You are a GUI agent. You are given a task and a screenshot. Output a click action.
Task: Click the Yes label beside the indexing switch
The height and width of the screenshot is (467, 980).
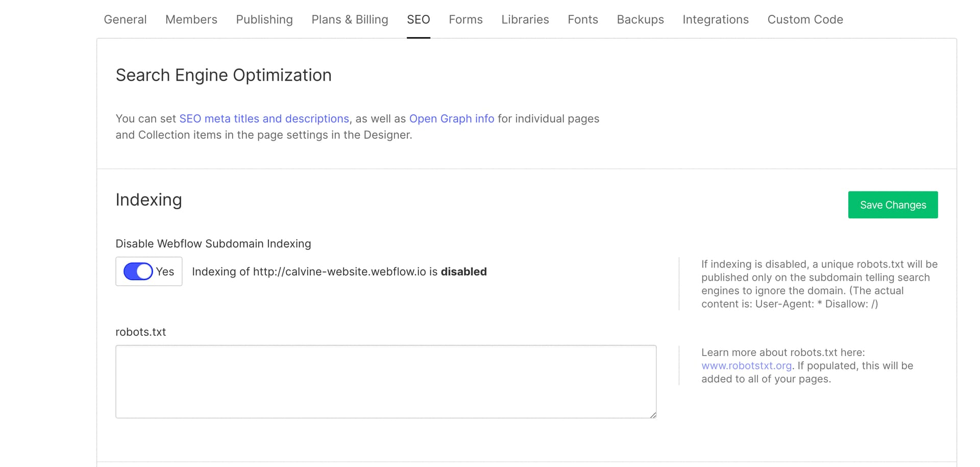click(165, 272)
